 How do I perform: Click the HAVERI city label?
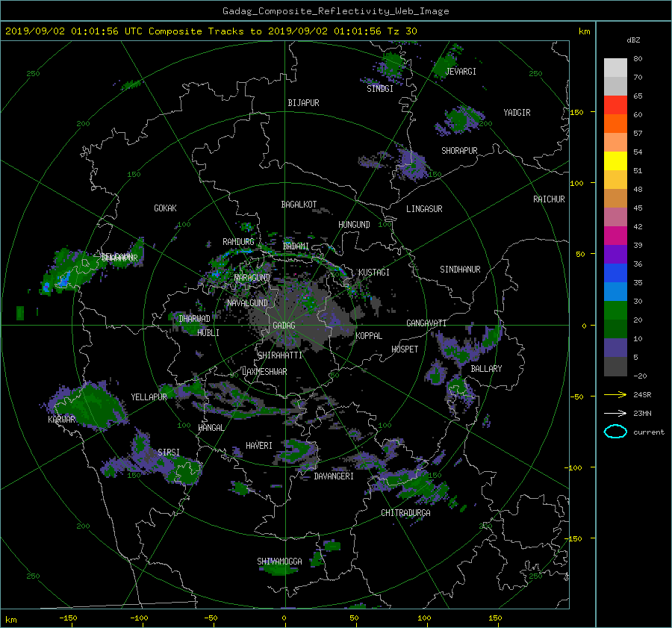pyautogui.click(x=259, y=446)
